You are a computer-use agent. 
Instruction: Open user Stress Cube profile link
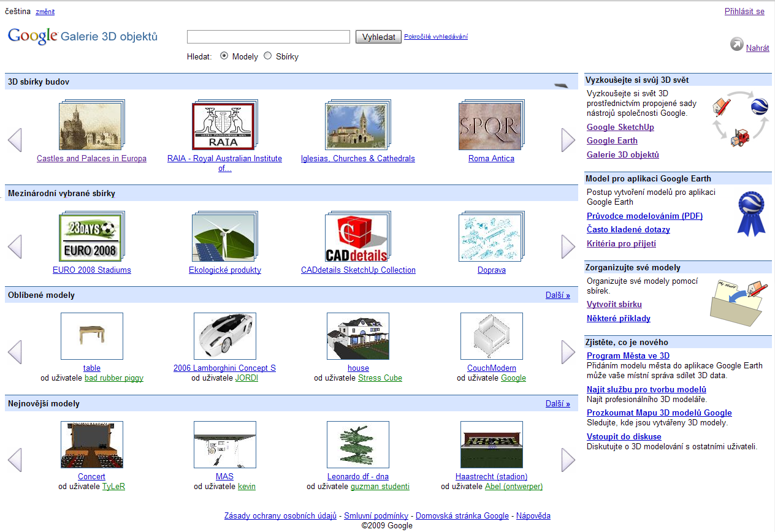click(380, 378)
